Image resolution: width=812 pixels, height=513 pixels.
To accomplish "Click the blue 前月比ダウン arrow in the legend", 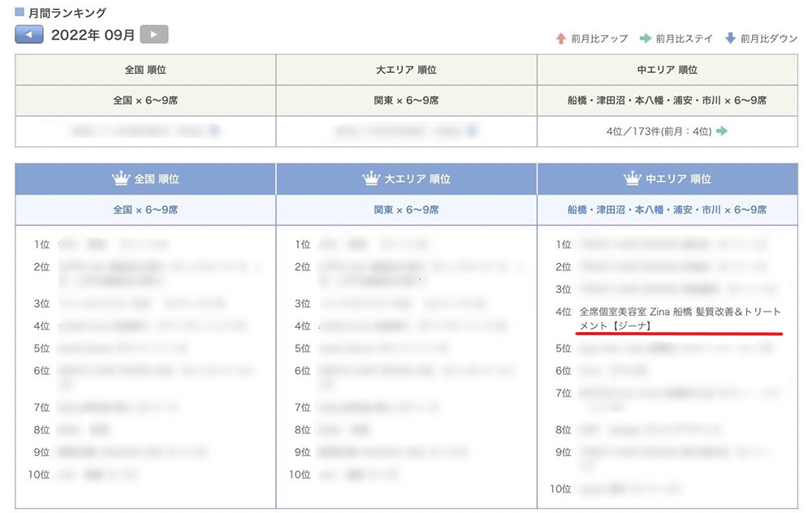I will click(730, 38).
